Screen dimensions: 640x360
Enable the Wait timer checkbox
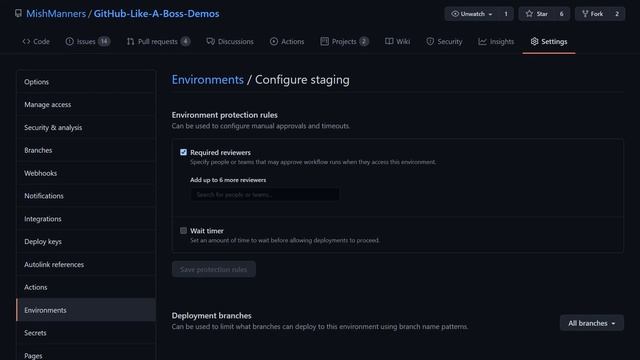point(183,231)
